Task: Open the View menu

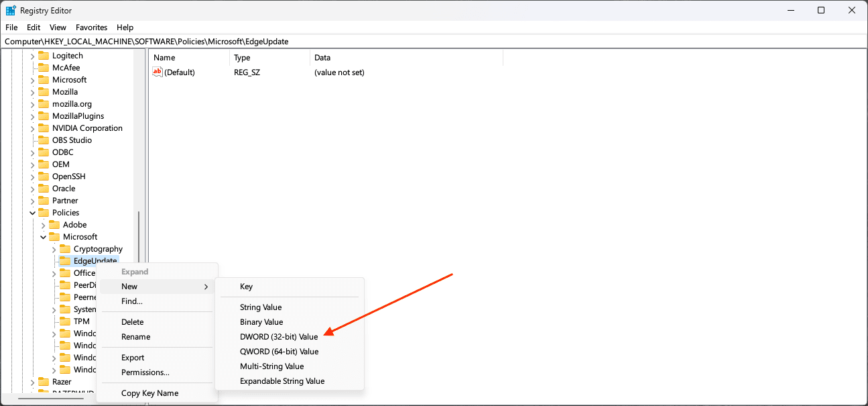Action: pyautogui.click(x=58, y=28)
